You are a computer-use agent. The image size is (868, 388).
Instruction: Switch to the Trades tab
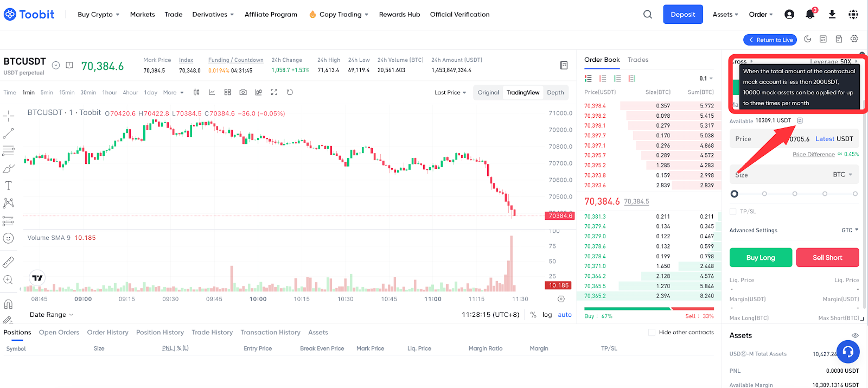638,60
